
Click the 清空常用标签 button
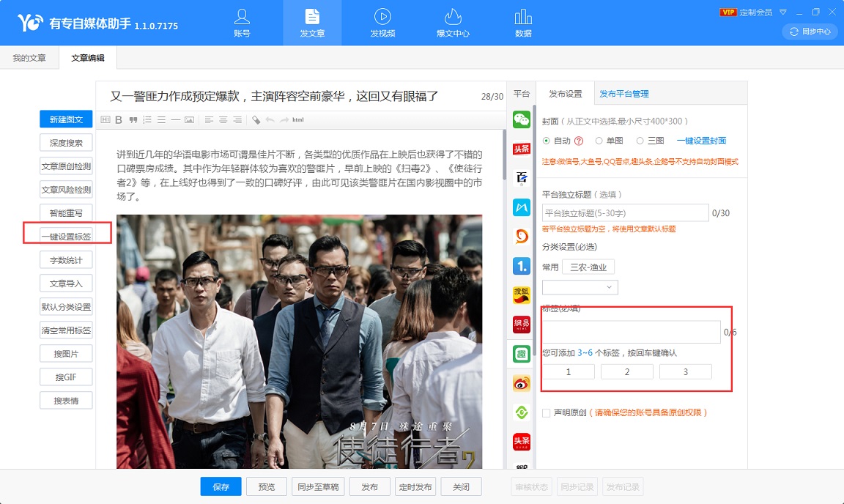coord(66,330)
